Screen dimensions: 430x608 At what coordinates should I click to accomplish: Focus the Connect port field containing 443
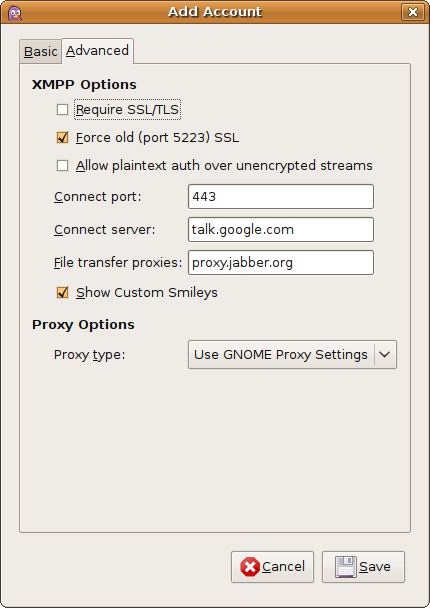(281, 197)
